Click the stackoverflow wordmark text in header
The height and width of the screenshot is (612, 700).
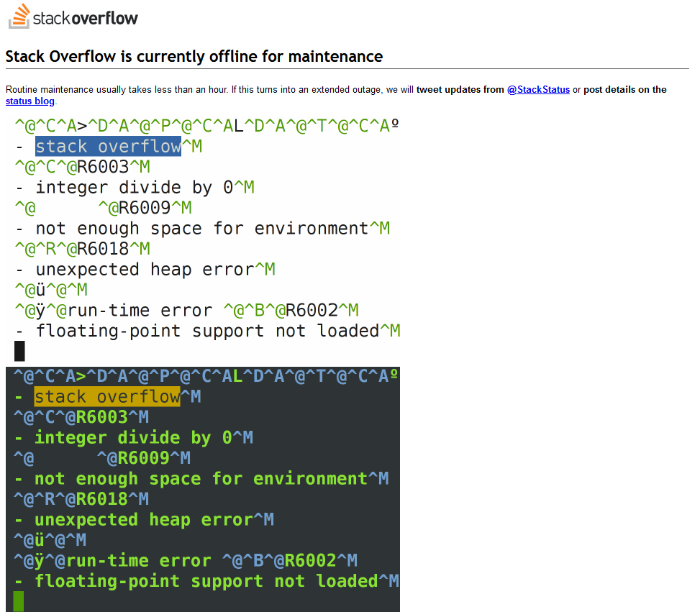click(x=86, y=18)
